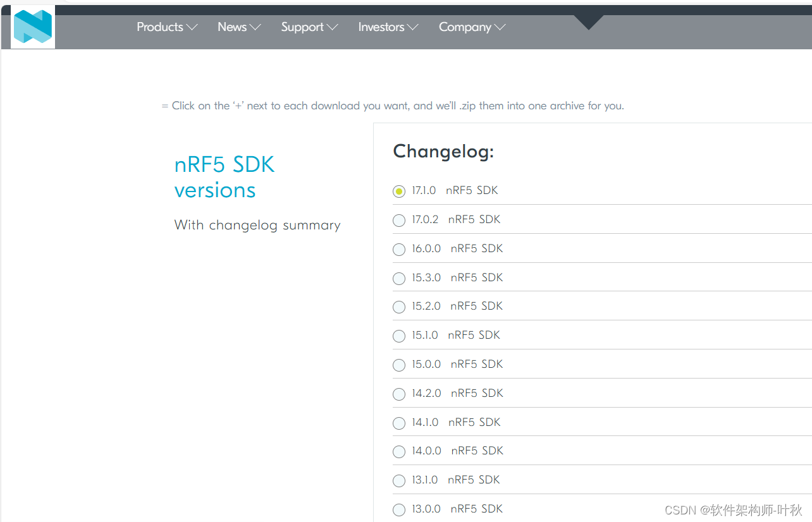The width and height of the screenshot is (812, 522).
Task: Expand the News chevron arrow
Action: pos(255,27)
